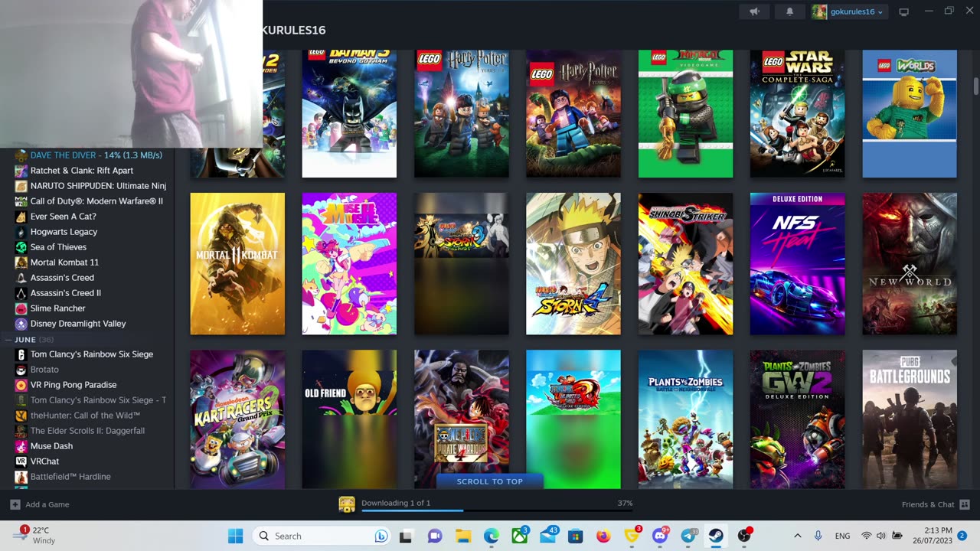Open the Plants vs Zombies GW2 cover
The width and height of the screenshot is (980, 551).
797,419
